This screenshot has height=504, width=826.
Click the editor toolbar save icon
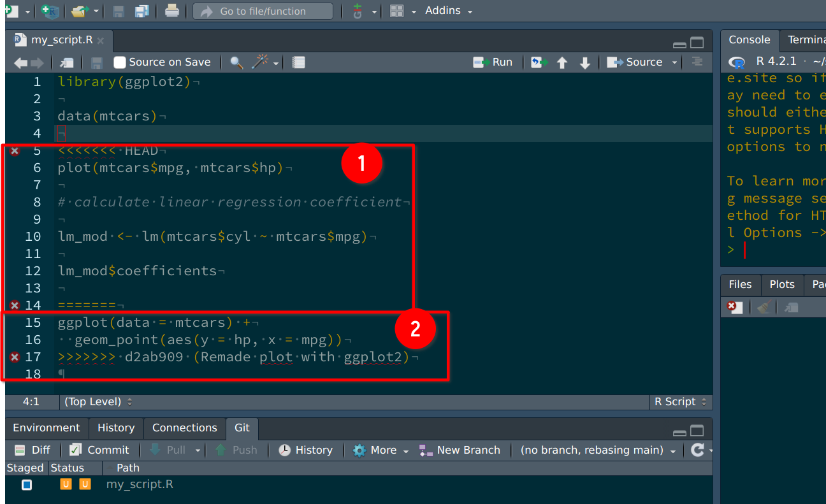point(97,62)
